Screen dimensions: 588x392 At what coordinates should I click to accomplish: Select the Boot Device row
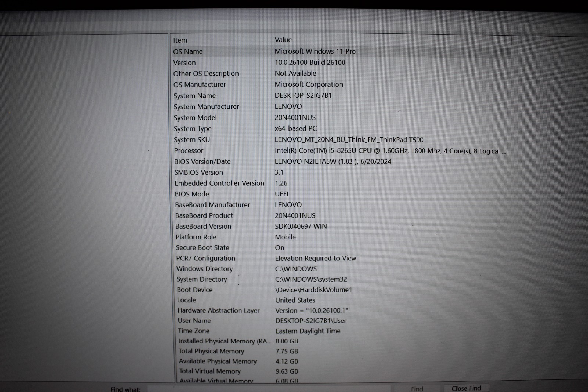coord(342,289)
